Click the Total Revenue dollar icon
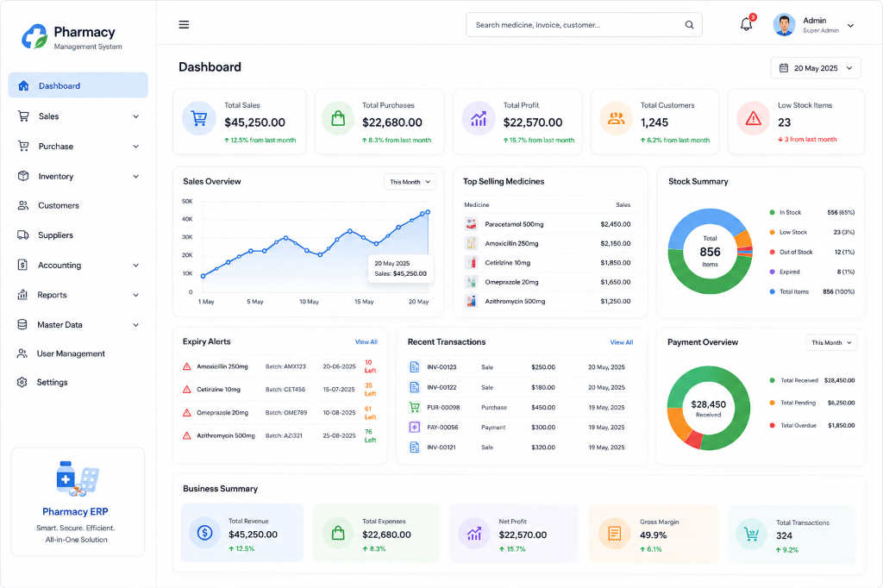Viewport: 883px width, 588px height. [x=204, y=533]
